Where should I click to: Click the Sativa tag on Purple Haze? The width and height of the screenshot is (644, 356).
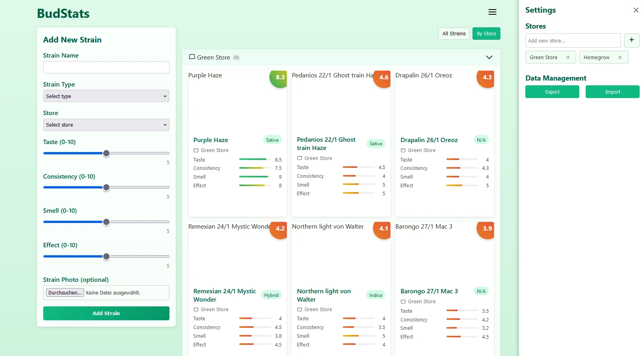(x=272, y=140)
